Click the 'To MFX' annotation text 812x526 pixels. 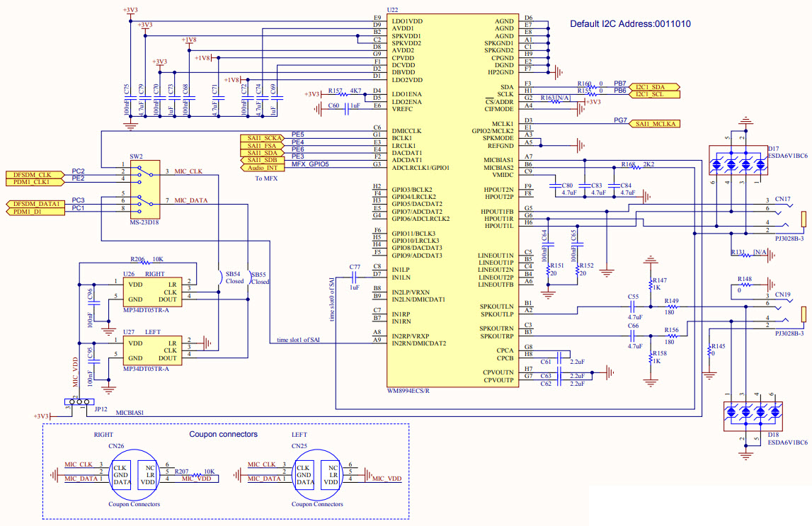[x=266, y=178]
